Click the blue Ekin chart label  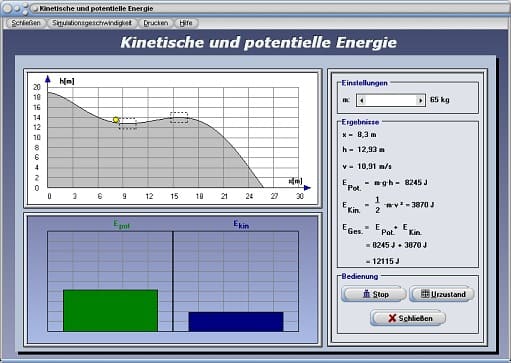tap(241, 225)
